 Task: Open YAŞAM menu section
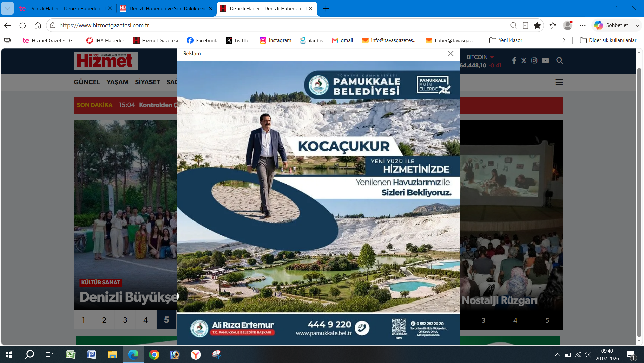pos(118,82)
